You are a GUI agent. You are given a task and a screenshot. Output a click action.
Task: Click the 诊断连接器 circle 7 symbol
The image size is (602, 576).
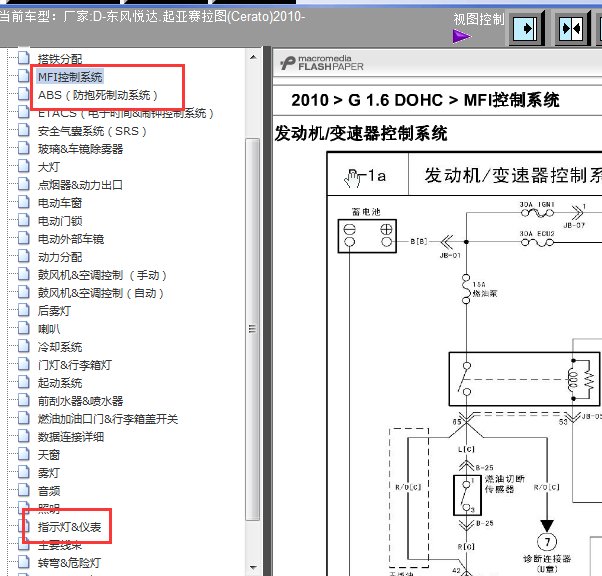tap(547, 542)
